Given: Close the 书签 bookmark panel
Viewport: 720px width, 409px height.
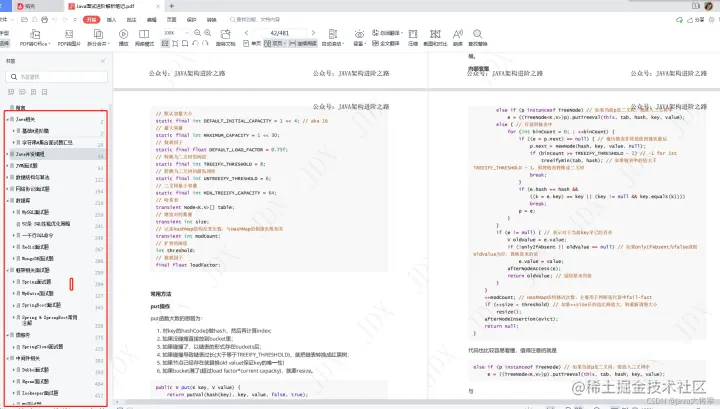Looking at the screenshot, I should tap(103, 61).
